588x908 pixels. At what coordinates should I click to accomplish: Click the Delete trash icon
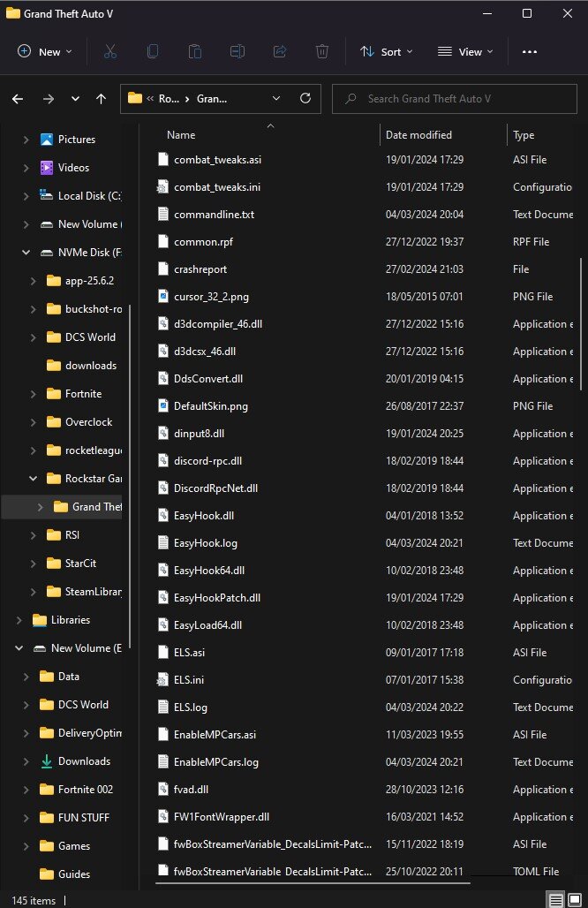322,51
